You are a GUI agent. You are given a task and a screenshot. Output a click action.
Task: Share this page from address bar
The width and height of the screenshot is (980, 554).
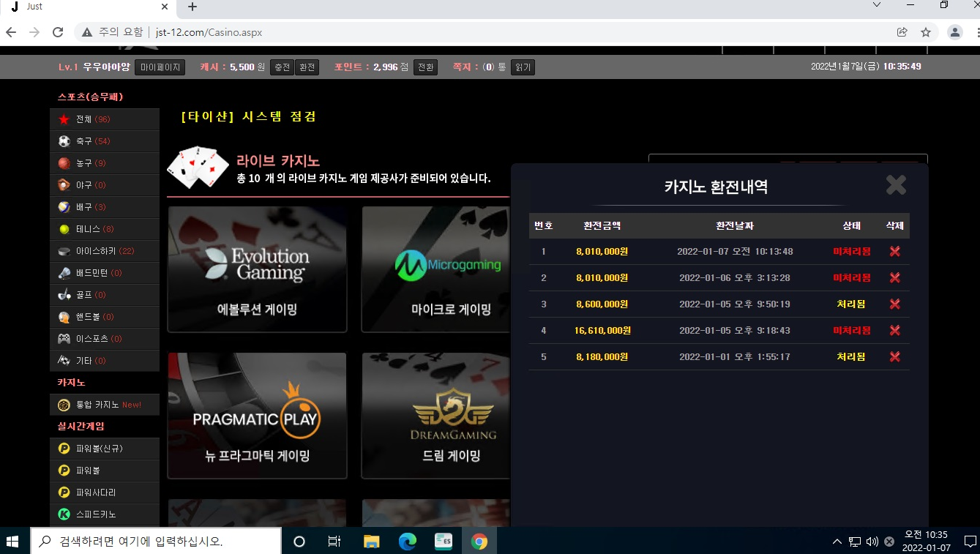click(x=902, y=32)
